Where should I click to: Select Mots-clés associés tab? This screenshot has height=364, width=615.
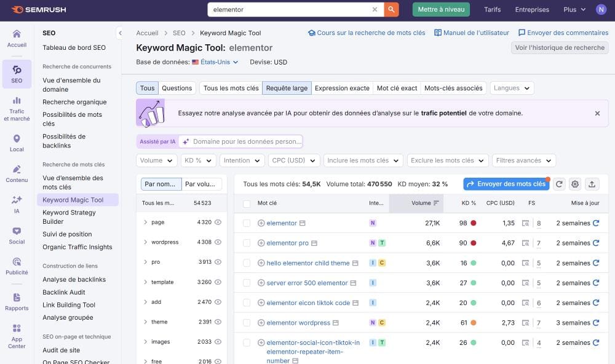coord(453,89)
